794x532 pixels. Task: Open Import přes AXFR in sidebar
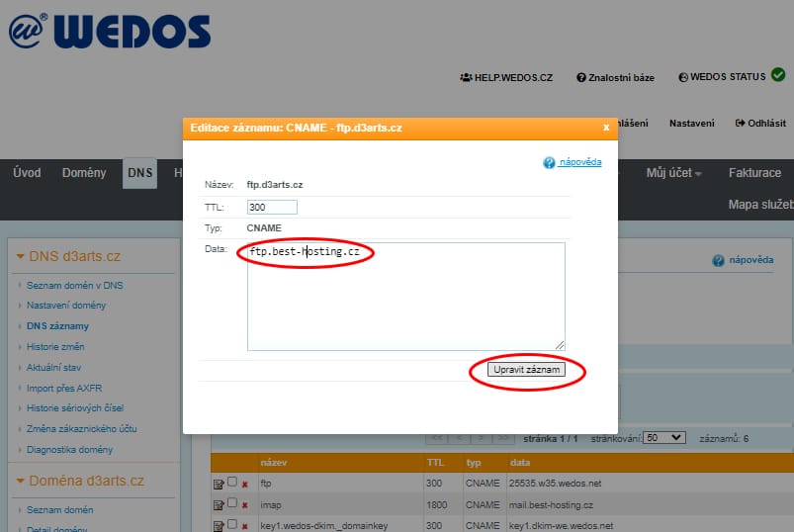[64, 389]
